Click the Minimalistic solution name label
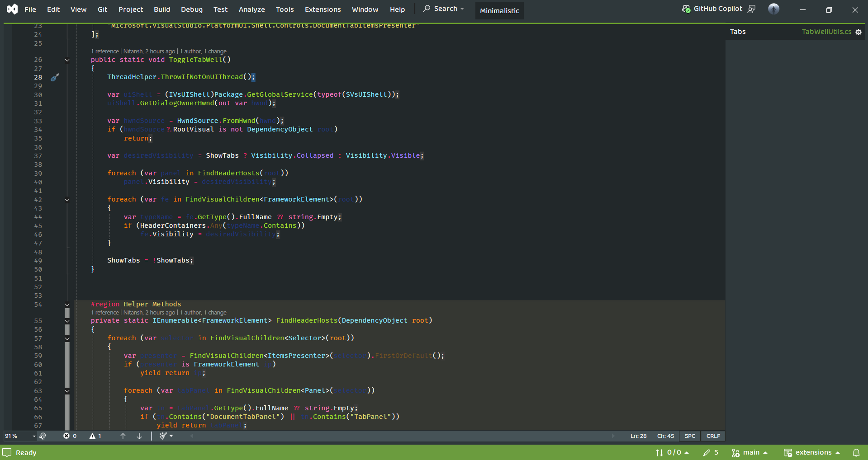Viewport: 868px width, 460px height. pos(499,10)
